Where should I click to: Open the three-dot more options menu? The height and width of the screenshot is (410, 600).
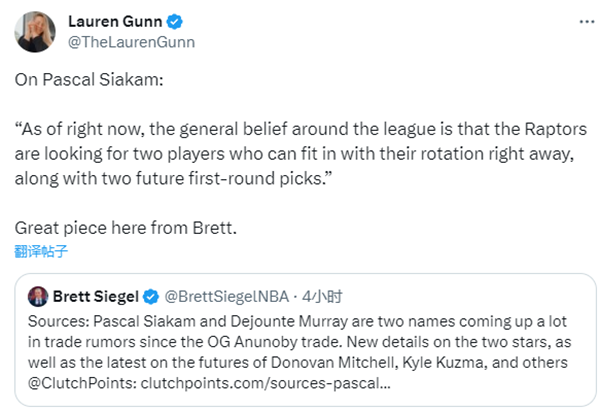583,22
